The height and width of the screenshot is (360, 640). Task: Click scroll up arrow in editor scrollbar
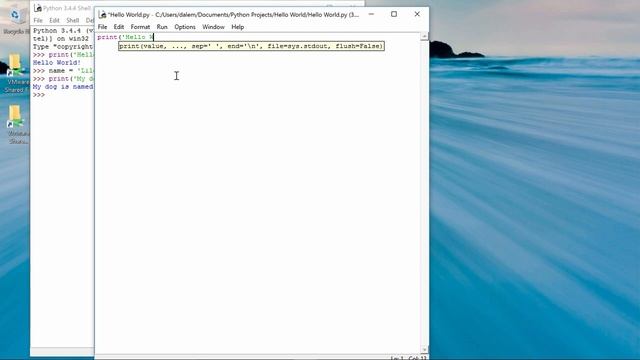pos(424,37)
